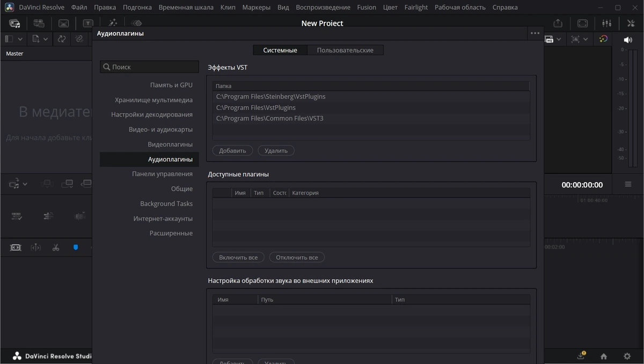Select C:\Program Files\VstPlugins folder row
Image resolution: width=644 pixels, height=364 pixels.
pos(371,107)
